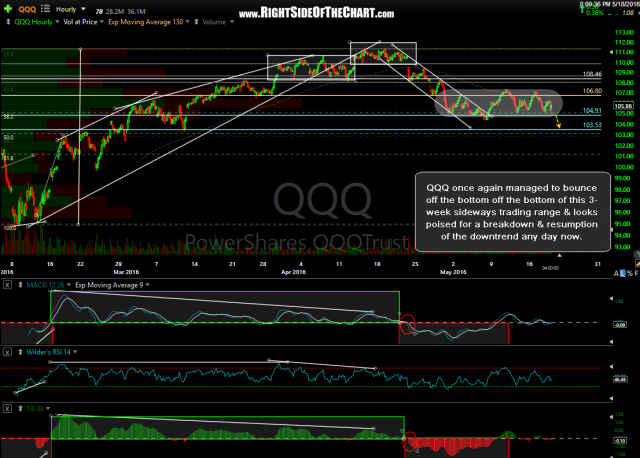Click the move handle of MACD pane

tap(20, 285)
